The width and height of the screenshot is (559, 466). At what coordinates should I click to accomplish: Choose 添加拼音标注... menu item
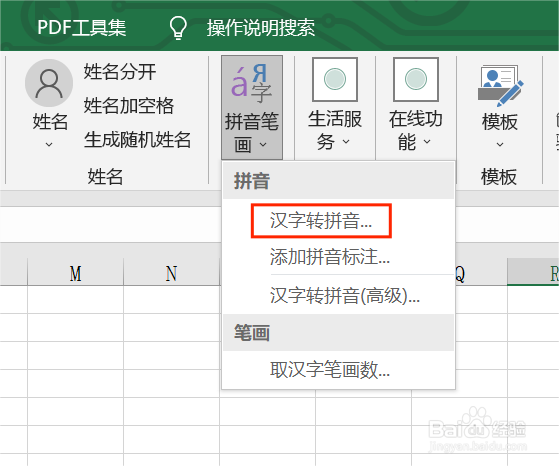click(x=338, y=257)
